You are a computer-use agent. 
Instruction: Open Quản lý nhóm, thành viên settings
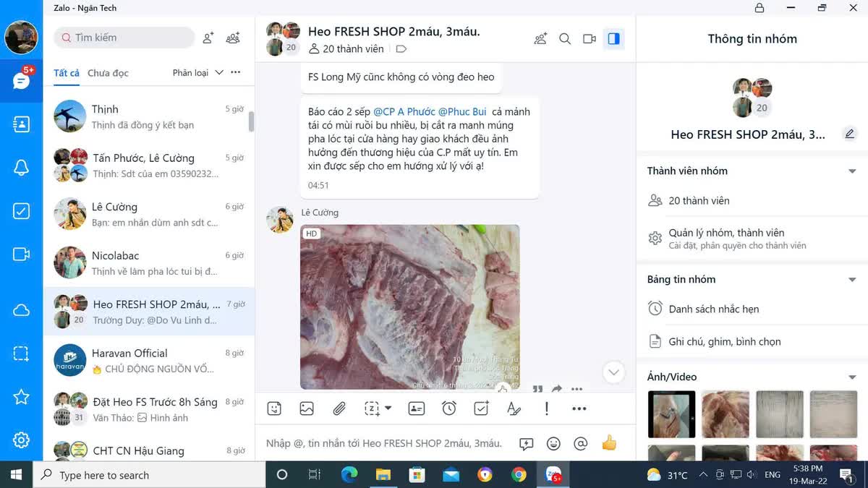pos(726,238)
